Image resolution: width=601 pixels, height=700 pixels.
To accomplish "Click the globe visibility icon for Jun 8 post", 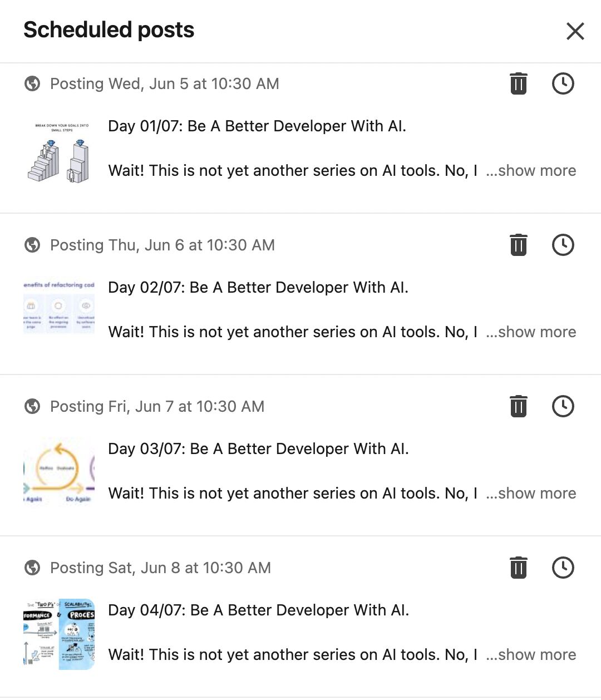I will point(32,568).
